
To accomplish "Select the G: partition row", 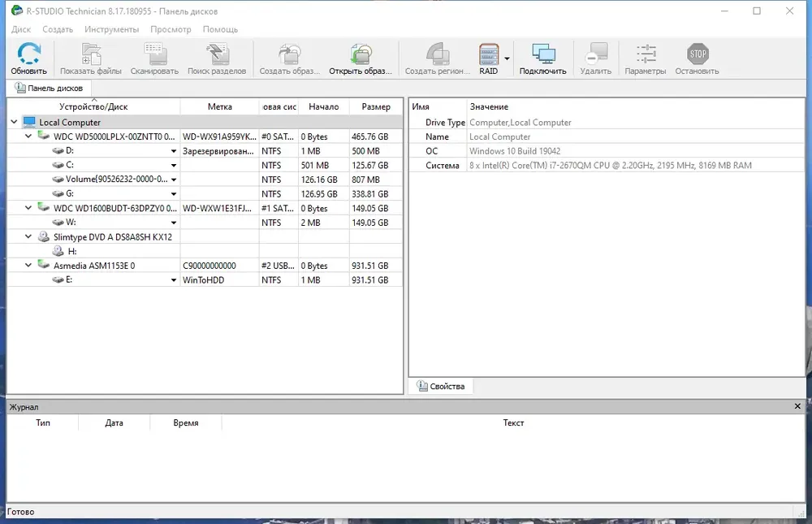I will tap(205, 194).
